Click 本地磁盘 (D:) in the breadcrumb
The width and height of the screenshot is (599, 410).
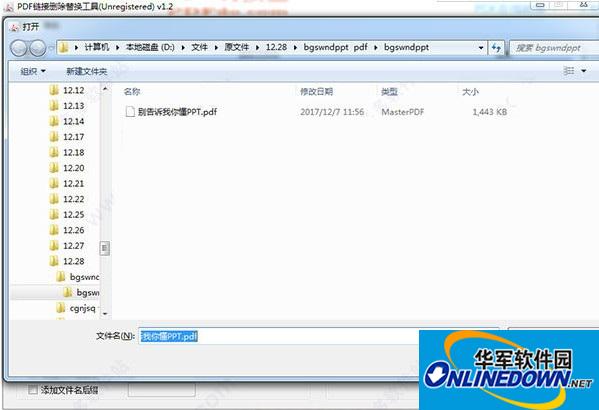point(150,47)
